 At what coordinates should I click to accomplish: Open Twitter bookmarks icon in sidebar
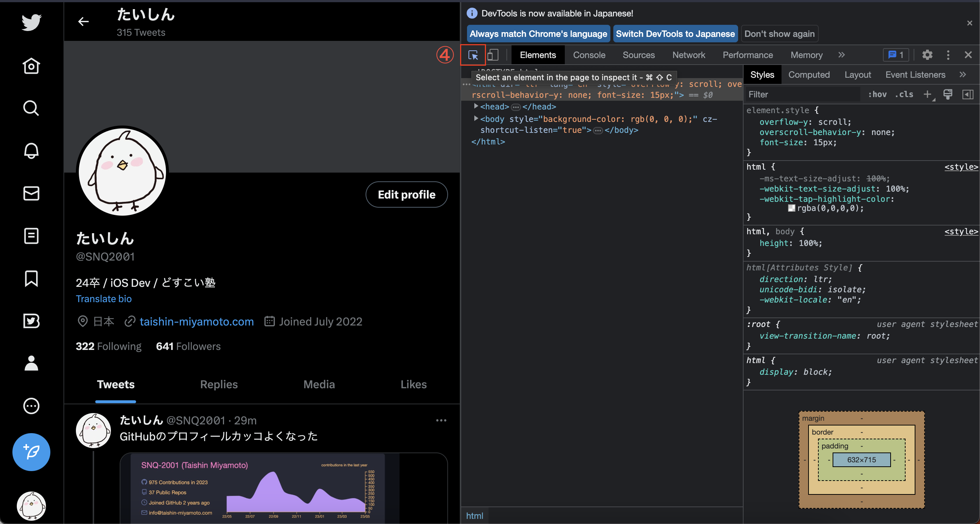(x=31, y=278)
